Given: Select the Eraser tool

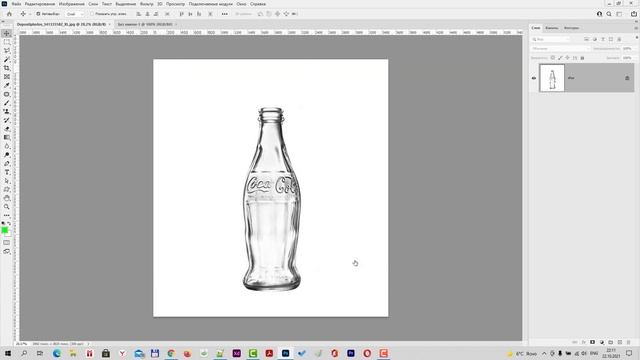Looking at the screenshot, I should [x=7, y=129].
